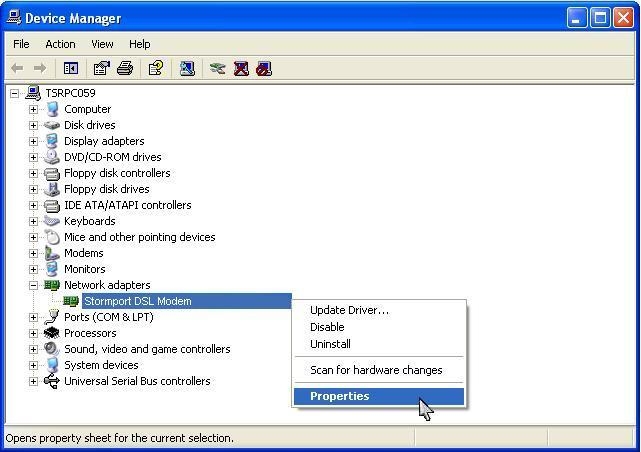Screen dimensions: 641x452
Task: Select the Keyboards tree label
Action: [x=90, y=221]
